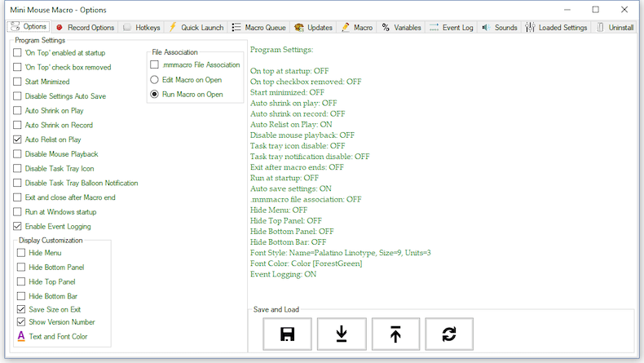Click the circular arrows refresh settings button
644x363 pixels.
[x=449, y=334]
